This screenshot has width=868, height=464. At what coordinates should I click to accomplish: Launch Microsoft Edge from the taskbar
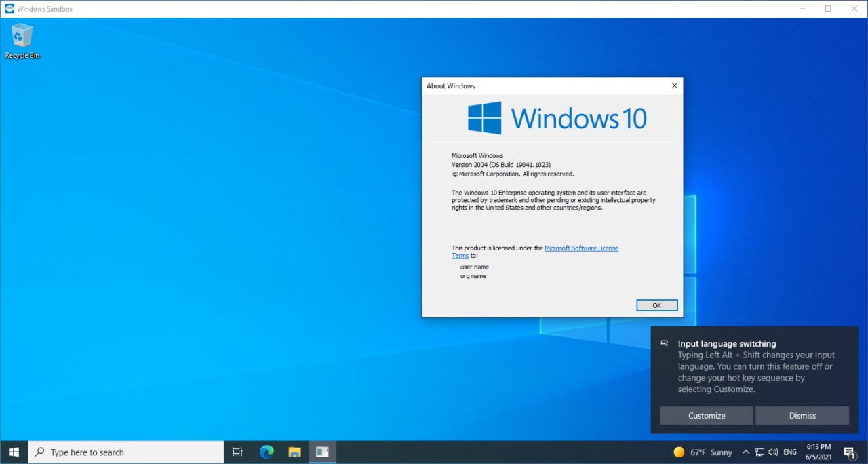[267, 452]
